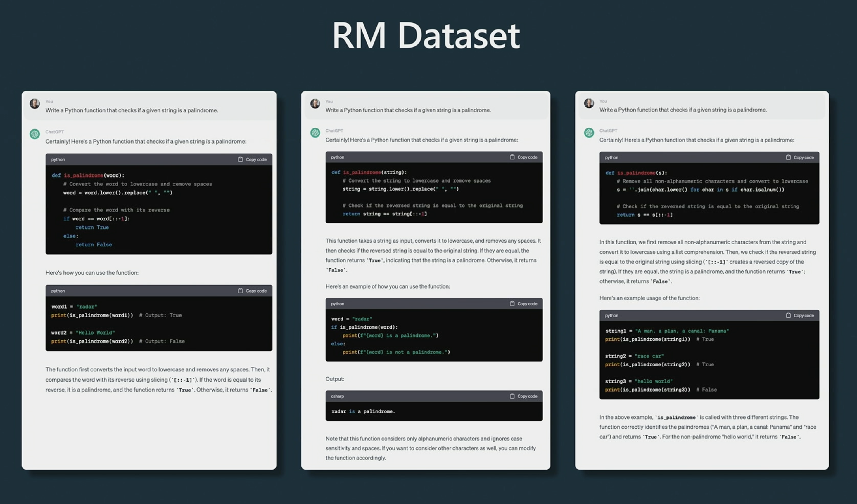Viewport: 857px width, 504px height.
Task: Click the user avatar in the middle panel
Action: [x=315, y=103]
